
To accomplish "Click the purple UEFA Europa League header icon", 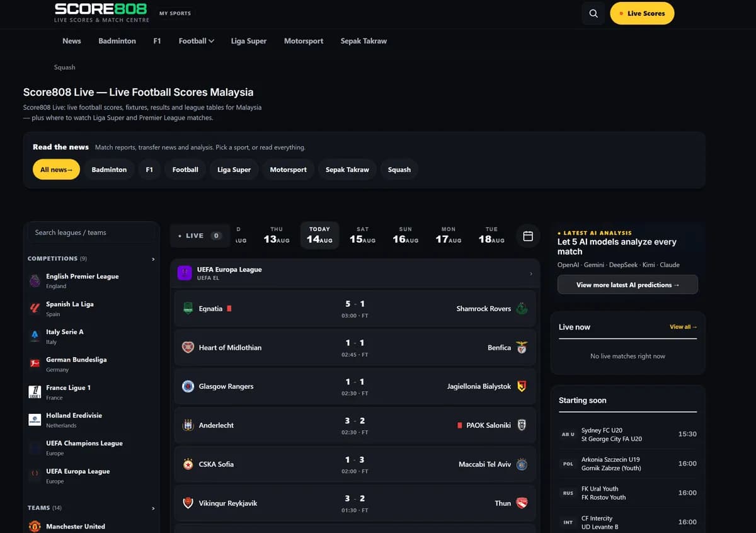I will click(x=185, y=273).
